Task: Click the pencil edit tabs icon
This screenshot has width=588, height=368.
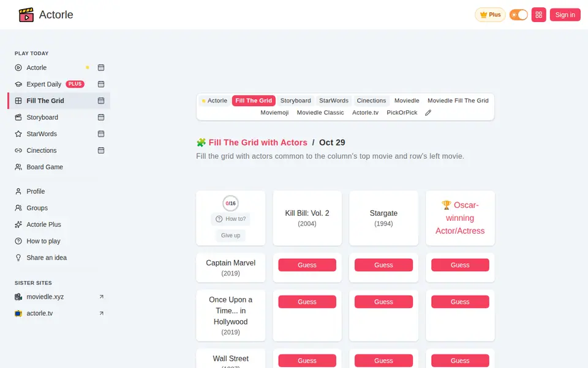Action: pyautogui.click(x=428, y=113)
